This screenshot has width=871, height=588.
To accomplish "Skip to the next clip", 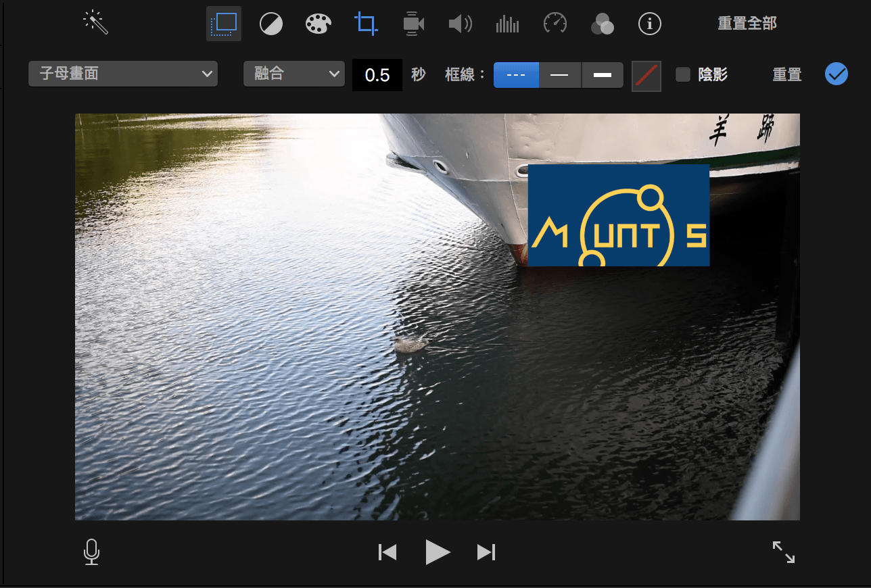I will (486, 552).
